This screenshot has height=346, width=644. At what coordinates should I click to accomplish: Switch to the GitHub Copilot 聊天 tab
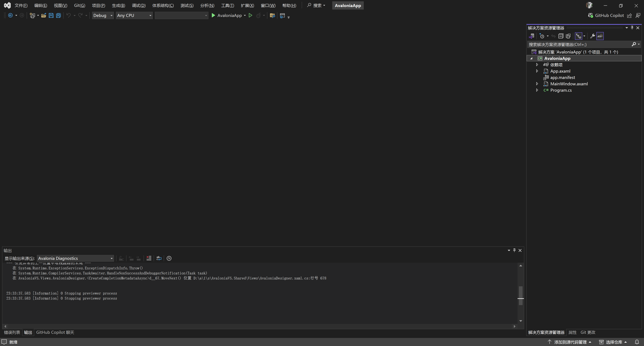coord(55,333)
